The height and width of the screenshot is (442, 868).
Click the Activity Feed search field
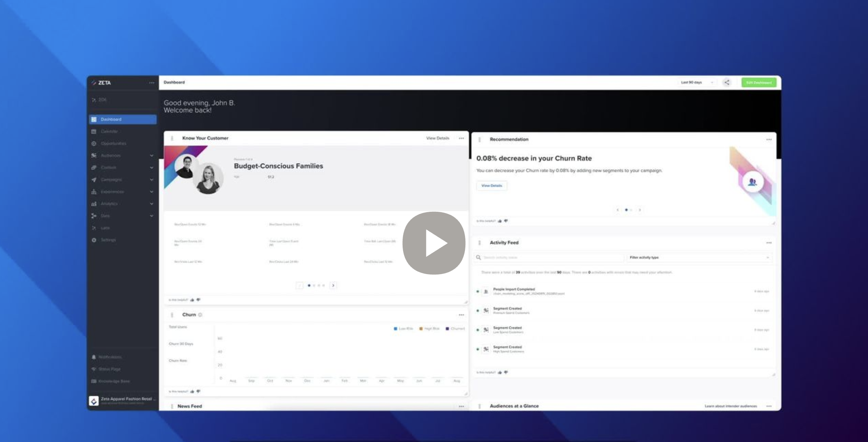pyautogui.click(x=550, y=258)
